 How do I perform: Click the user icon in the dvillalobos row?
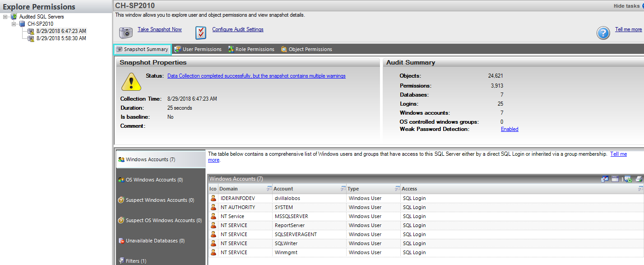coord(213,198)
